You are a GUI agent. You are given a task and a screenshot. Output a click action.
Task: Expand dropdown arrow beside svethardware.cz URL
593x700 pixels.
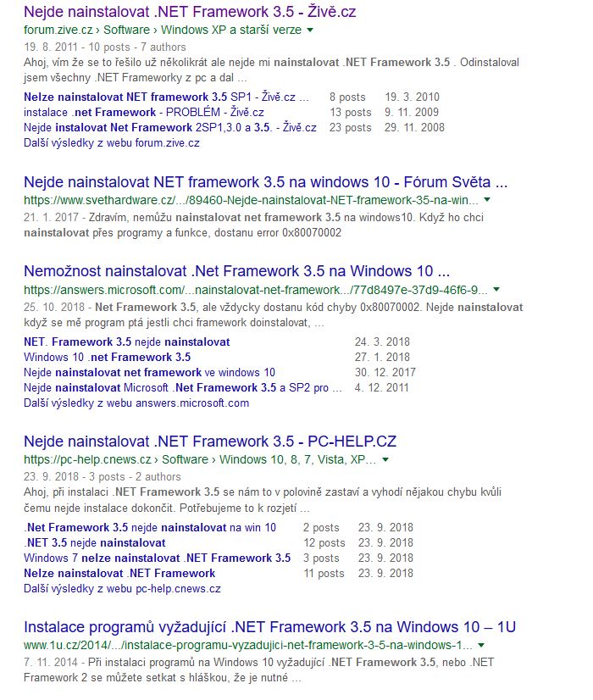[x=487, y=199]
